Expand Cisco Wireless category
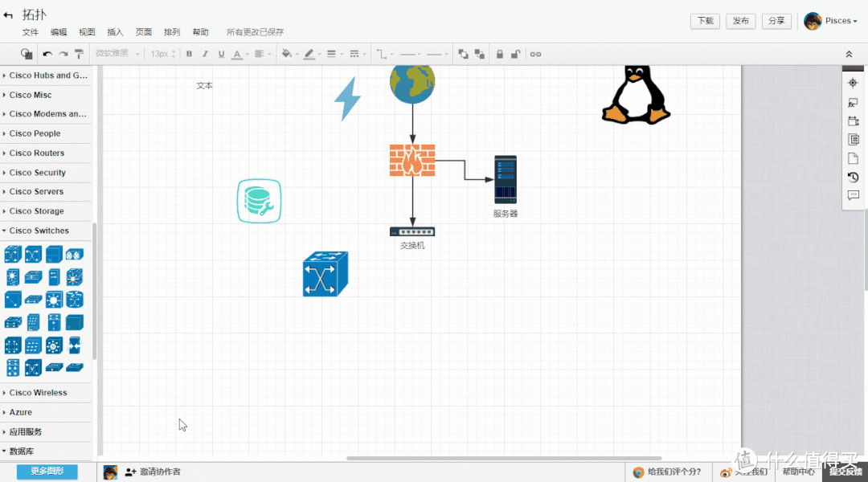Image resolution: width=868 pixels, height=482 pixels. point(45,392)
